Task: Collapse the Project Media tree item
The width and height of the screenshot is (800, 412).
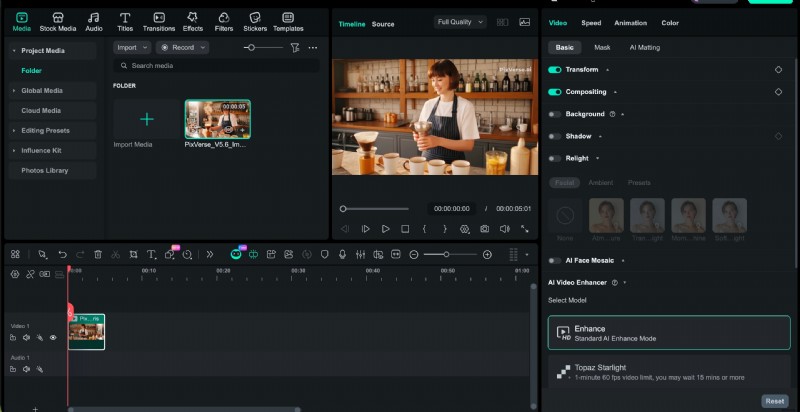Action: coord(14,50)
